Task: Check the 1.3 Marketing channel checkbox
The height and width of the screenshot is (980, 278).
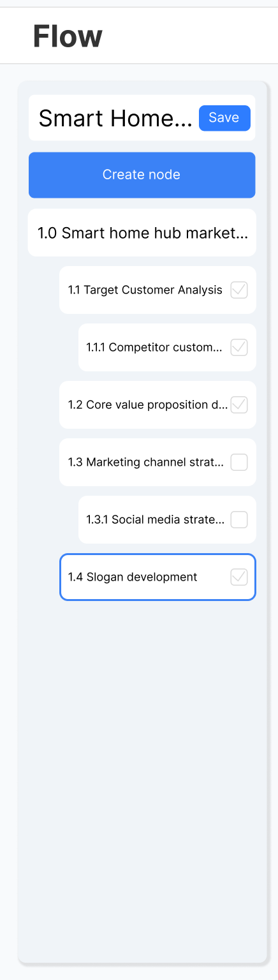Action: [x=239, y=463]
